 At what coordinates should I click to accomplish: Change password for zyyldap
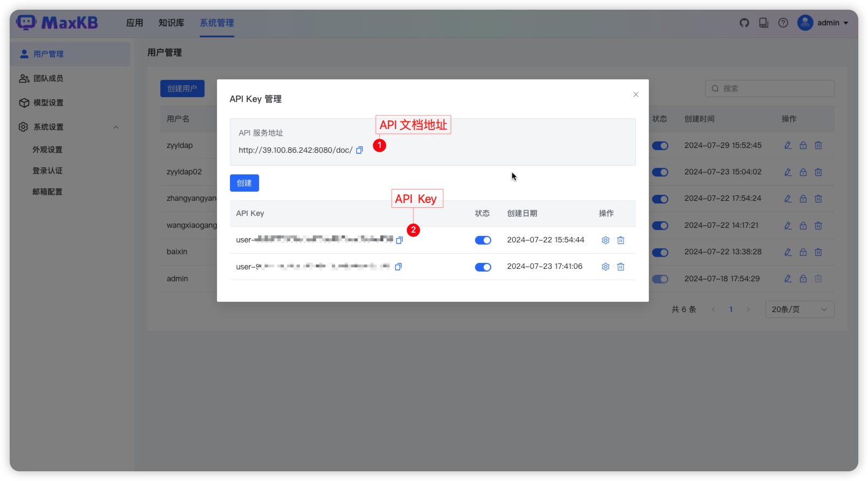click(x=803, y=145)
